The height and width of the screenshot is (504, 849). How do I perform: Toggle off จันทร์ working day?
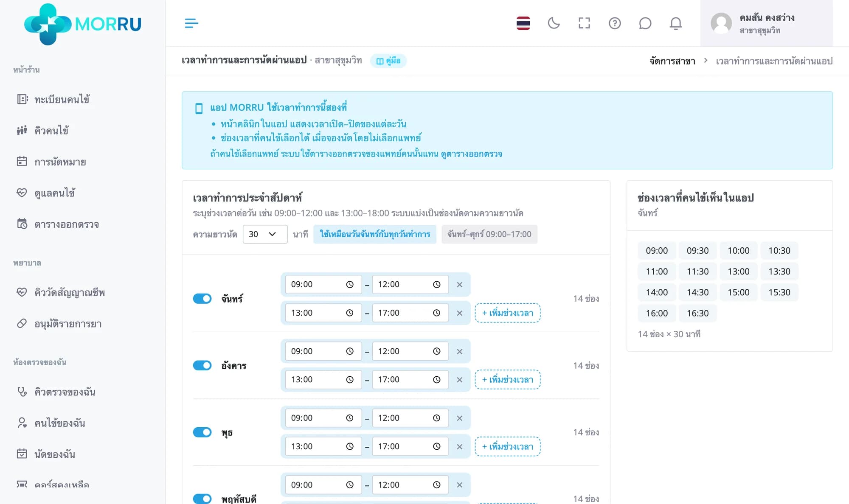tap(202, 299)
